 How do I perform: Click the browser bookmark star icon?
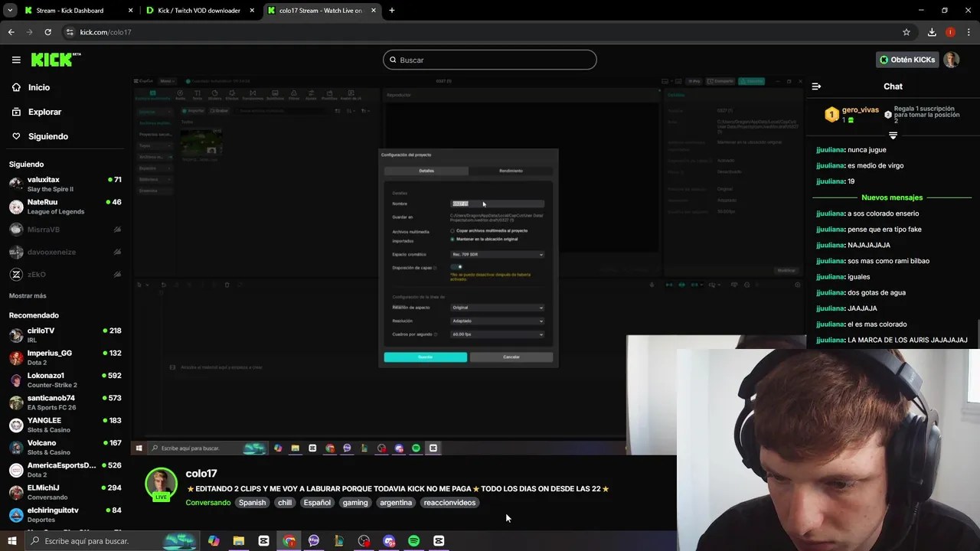pyautogui.click(x=906, y=32)
